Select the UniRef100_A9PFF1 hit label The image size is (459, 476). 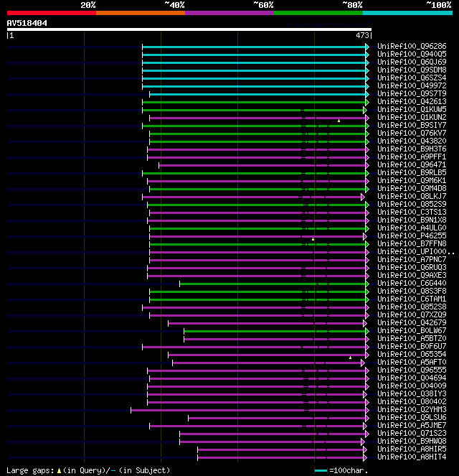[412, 157]
